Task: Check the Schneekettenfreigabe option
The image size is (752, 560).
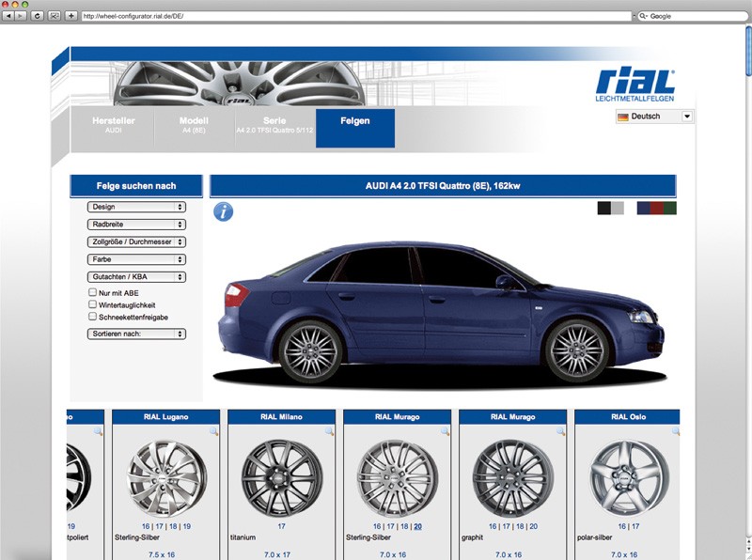Action: pos(92,317)
